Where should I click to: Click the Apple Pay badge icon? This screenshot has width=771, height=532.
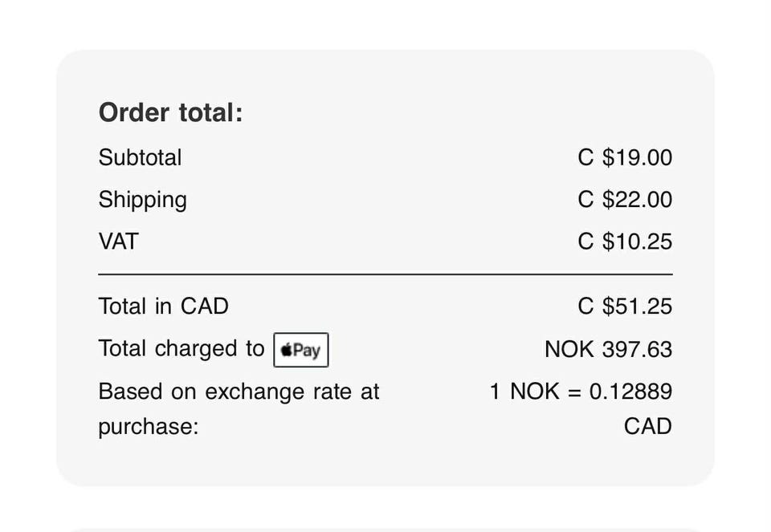301,350
